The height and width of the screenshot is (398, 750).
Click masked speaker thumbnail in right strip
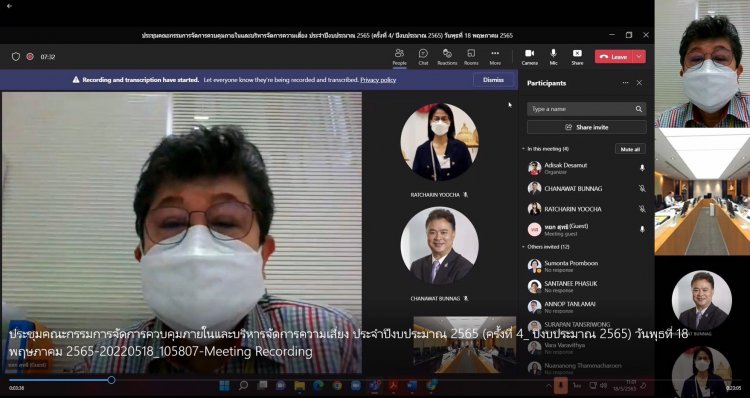tap(702, 64)
